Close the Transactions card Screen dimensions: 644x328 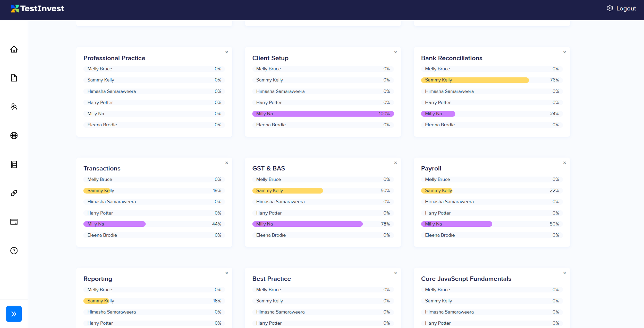click(227, 163)
